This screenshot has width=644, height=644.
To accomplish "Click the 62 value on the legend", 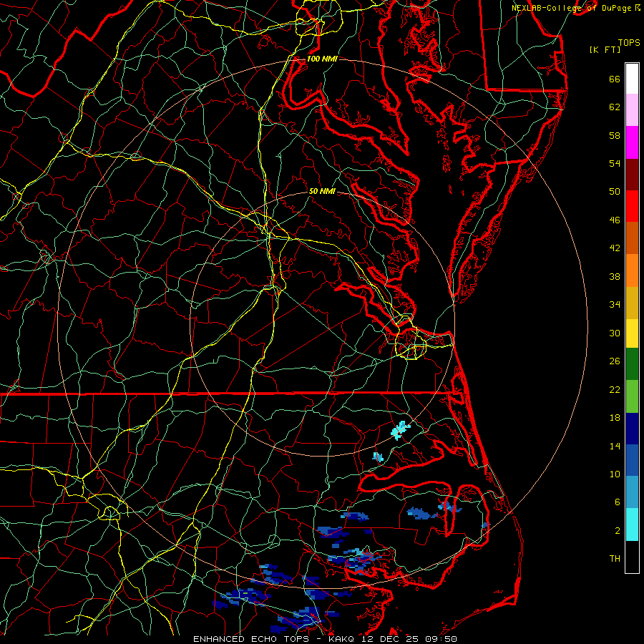I will point(615,107).
